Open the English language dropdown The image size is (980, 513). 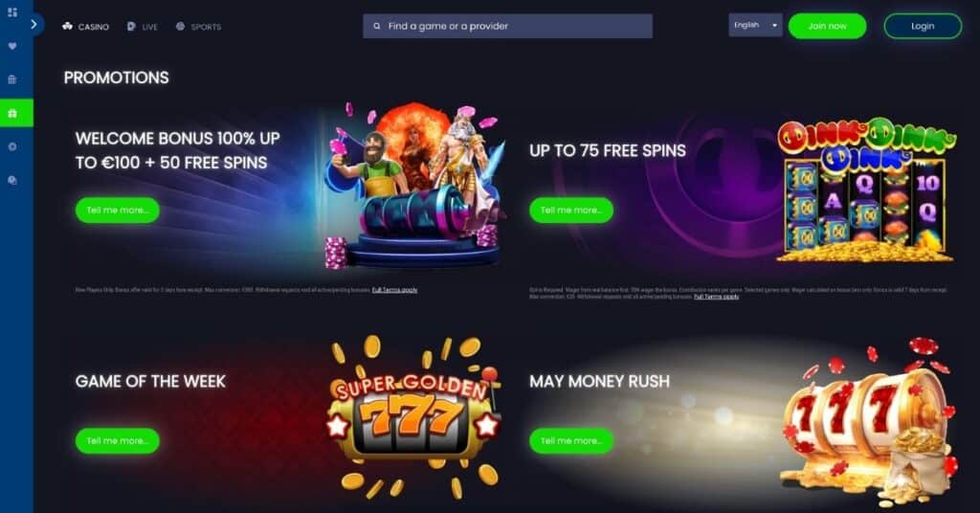(755, 25)
